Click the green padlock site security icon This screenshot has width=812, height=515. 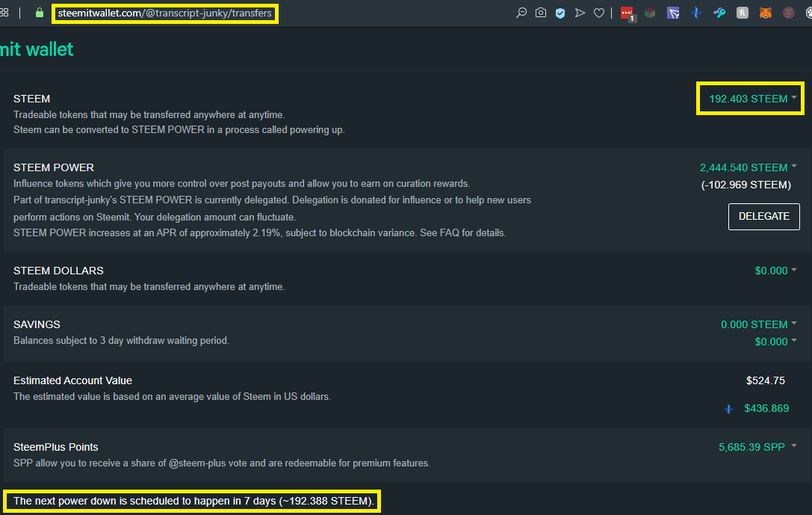40,13
